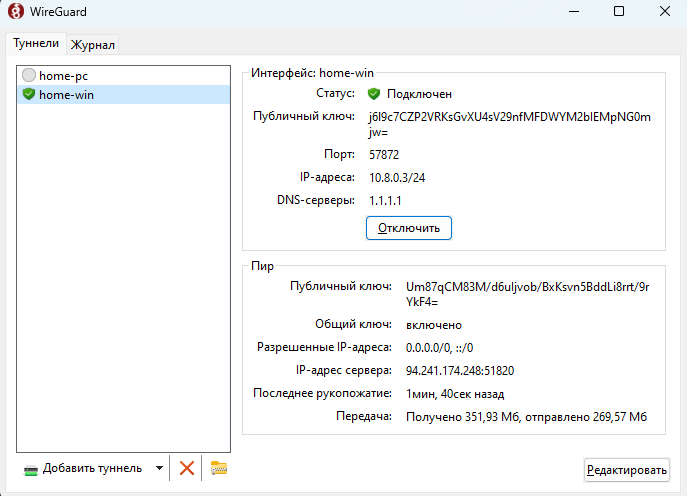Click green shield icon next to home-win
The width and height of the screenshot is (687, 496).
pos(29,94)
